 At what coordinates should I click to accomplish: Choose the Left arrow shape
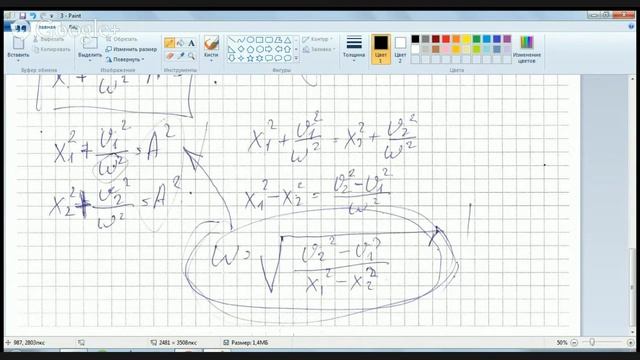coord(278,49)
